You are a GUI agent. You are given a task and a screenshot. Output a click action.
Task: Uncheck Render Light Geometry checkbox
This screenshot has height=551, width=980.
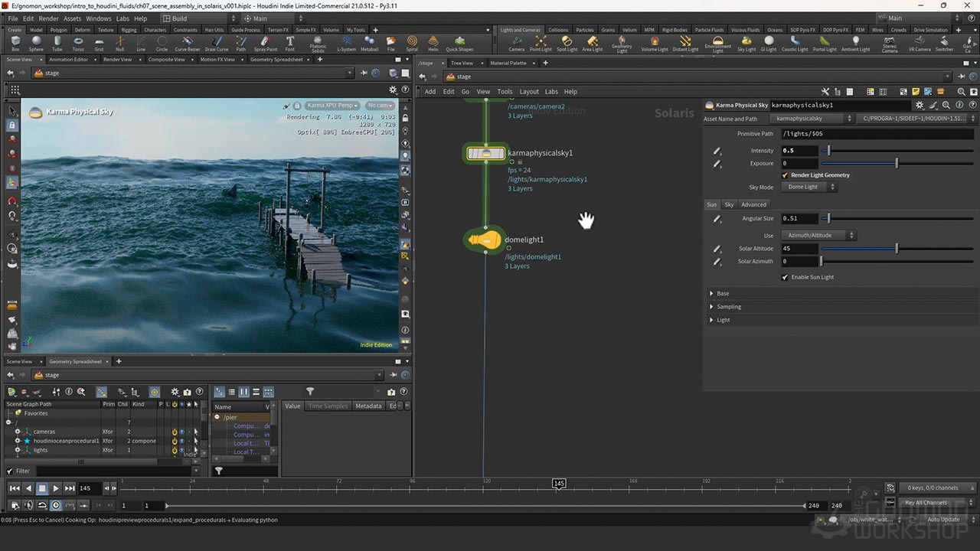tap(785, 175)
